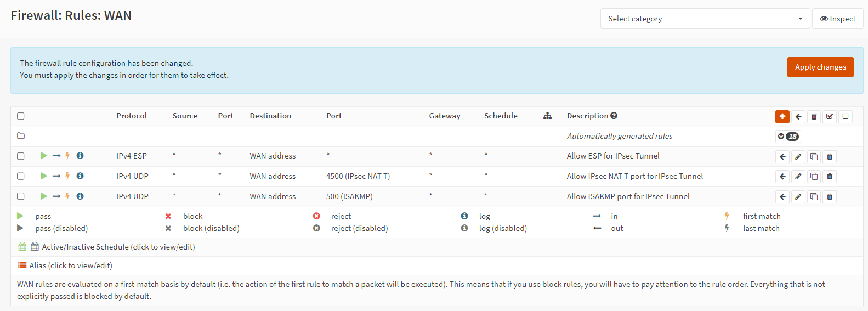Toggle logging info icon on ISAKMP rule

(x=80, y=196)
